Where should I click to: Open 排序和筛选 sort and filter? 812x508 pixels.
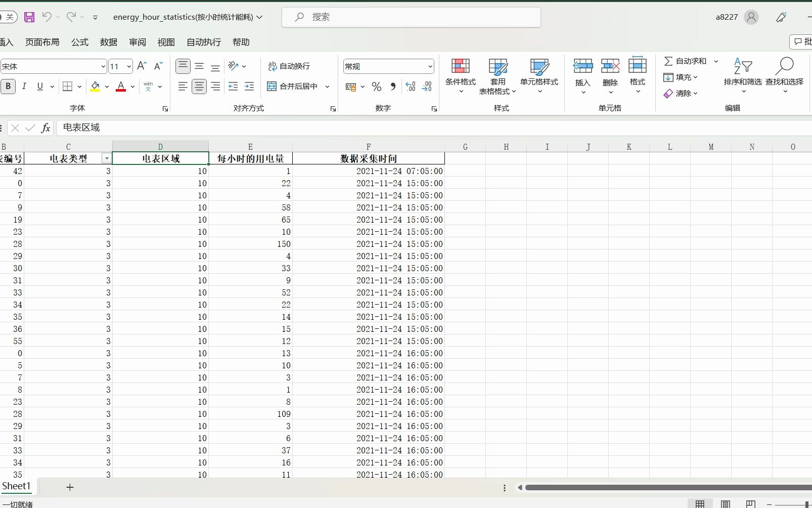coord(743,76)
